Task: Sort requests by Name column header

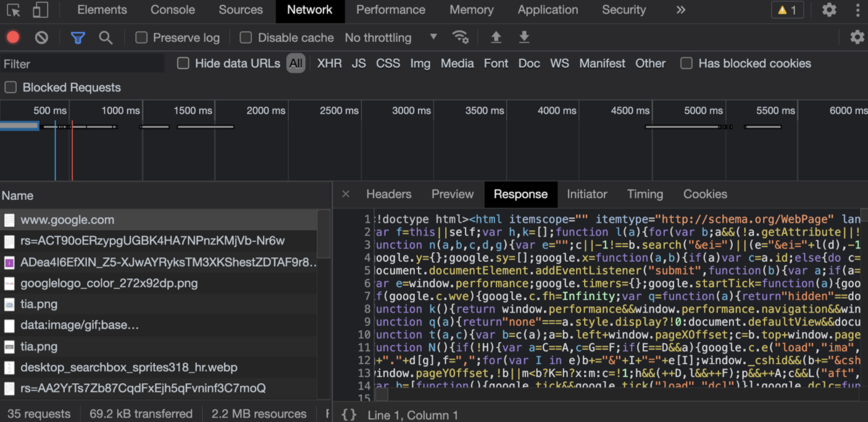Action: [165, 196]
